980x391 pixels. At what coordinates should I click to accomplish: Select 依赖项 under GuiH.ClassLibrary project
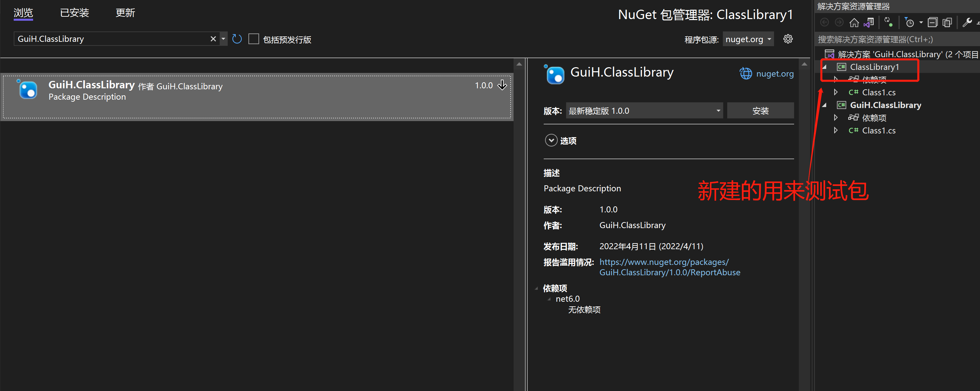[874, 118]
